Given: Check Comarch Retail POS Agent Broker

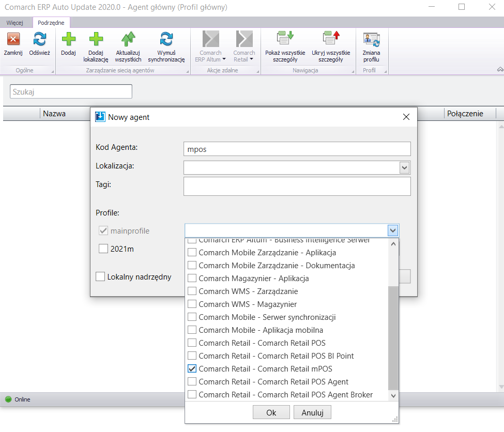Looking at the screenshot, I should [x=192, y=394].
